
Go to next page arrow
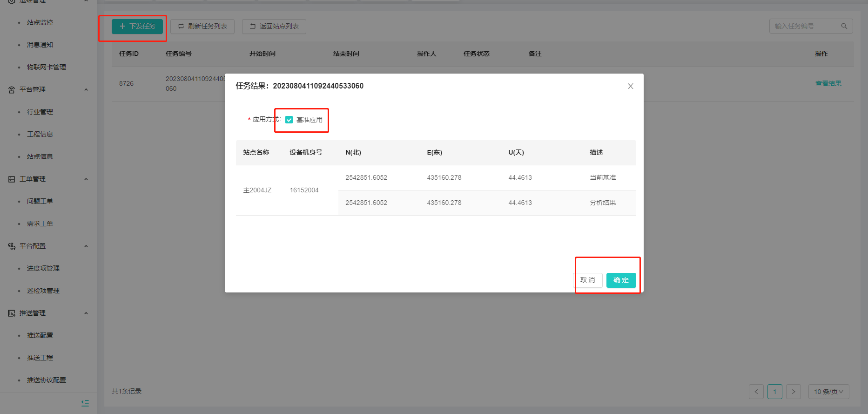pos(793,392)
